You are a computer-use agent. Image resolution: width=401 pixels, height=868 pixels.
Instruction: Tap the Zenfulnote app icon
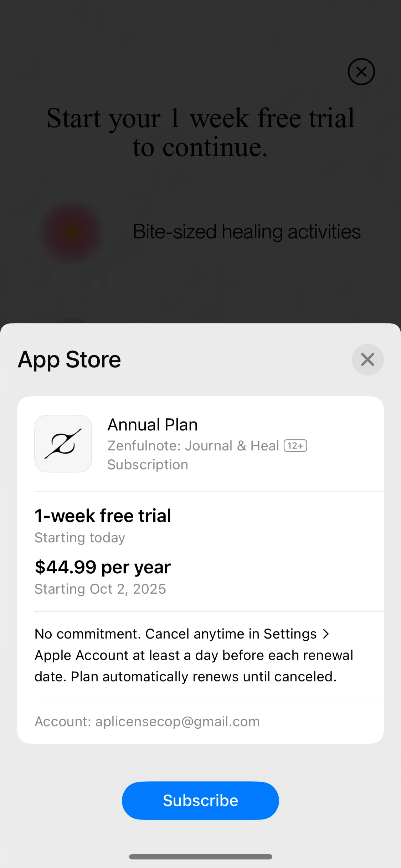tap(63, 444)
